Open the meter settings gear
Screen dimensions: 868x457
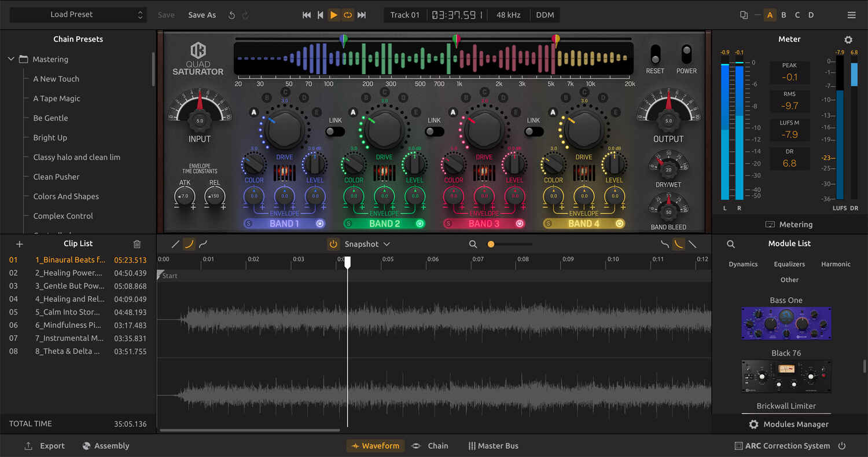point(848,40)
